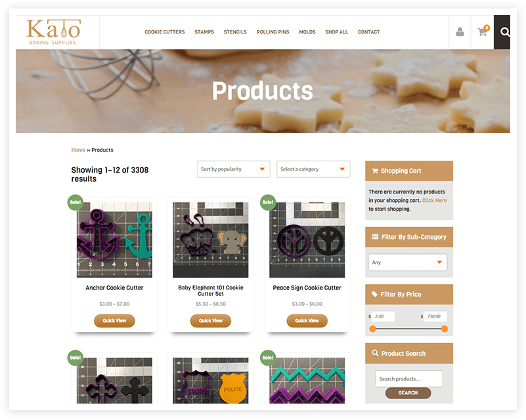Expand the Any sub-category dropdown
526x420 pixels.
coord(408,262)
